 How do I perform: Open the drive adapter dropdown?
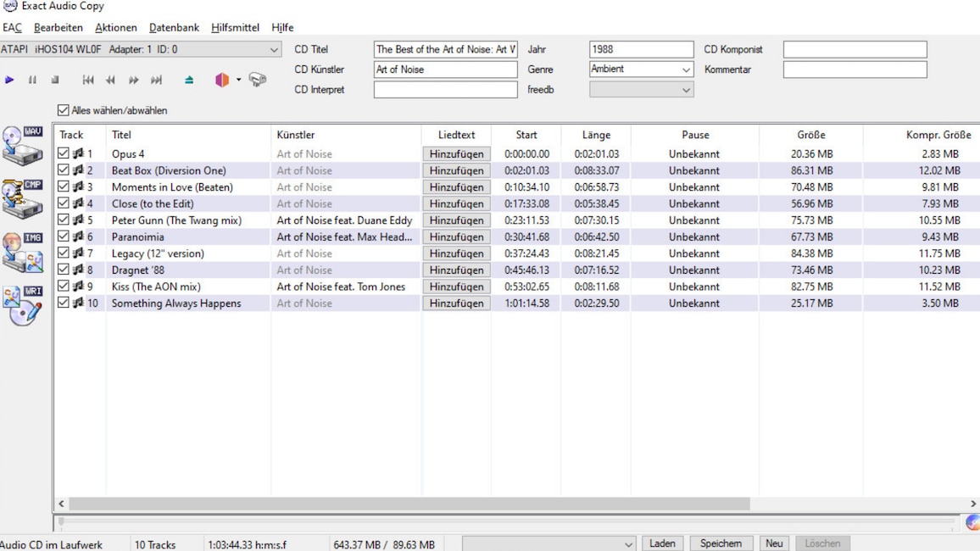(x=273, y=49)
